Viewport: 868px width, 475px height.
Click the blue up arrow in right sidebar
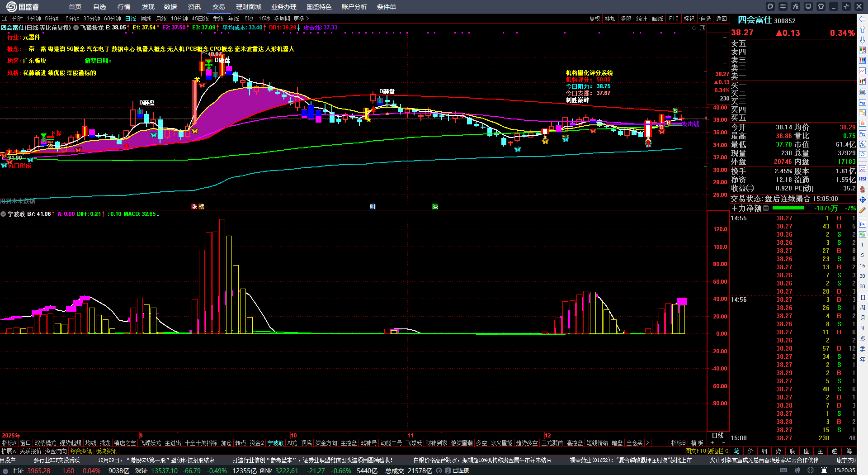coord(863,29)
